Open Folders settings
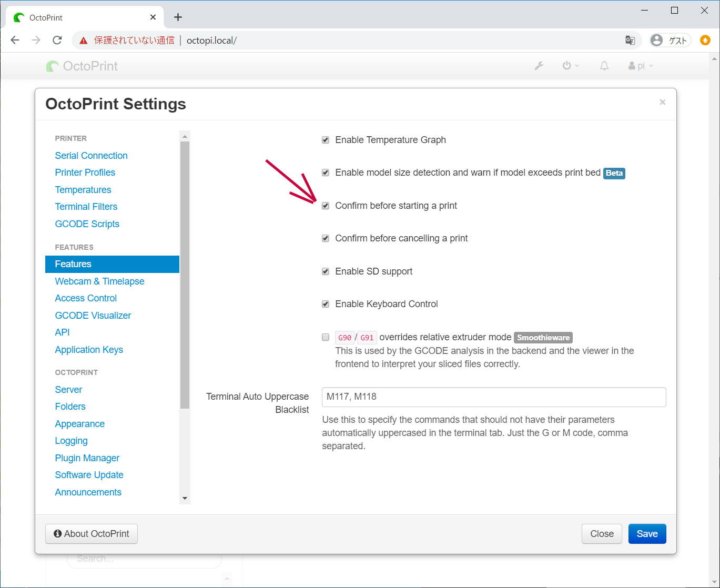This screenshot has height=588, width=720. (x=70, y=407)
